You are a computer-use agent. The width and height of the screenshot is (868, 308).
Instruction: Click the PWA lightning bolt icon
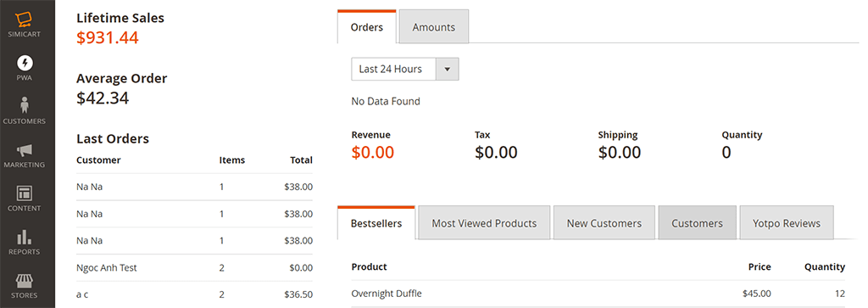click(x=25, y=62)
